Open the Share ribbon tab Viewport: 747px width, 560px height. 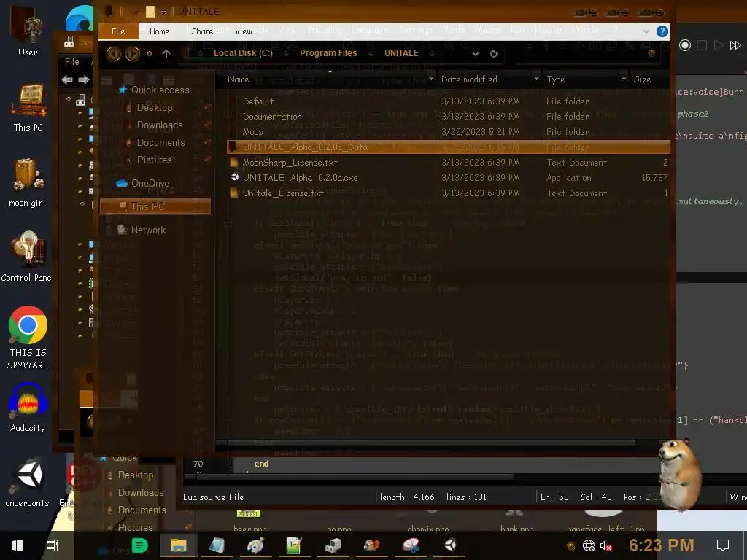pyautogui.click(x=202, y=31)
